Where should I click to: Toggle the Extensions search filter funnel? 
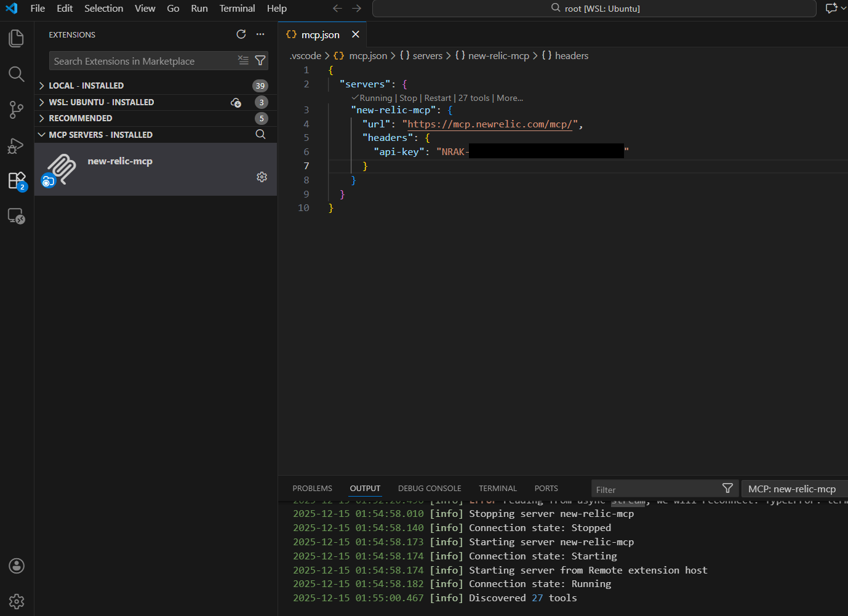pos(260,60)
